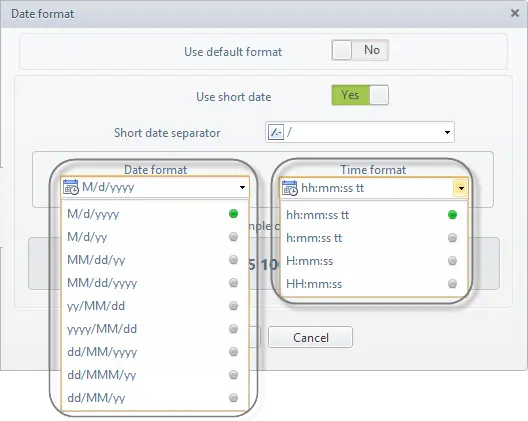Select the dd/MM/yyyy date format
This screenshot has width=528, height=421.
click(x=155, y=352)
